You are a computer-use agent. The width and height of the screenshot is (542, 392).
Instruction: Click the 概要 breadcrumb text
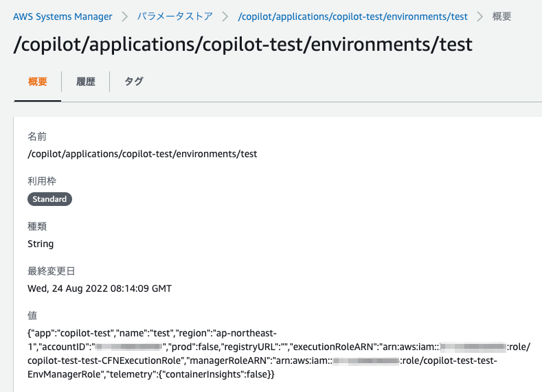click(501, 16)
